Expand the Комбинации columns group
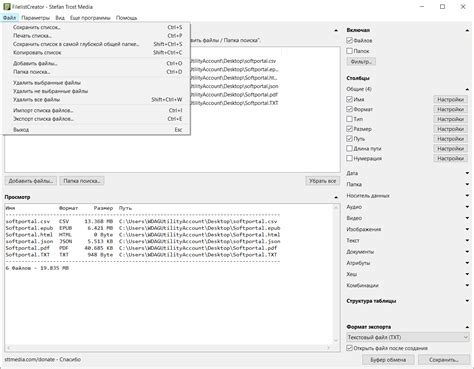Screen dimensions: 474x369 coord(467,285)
